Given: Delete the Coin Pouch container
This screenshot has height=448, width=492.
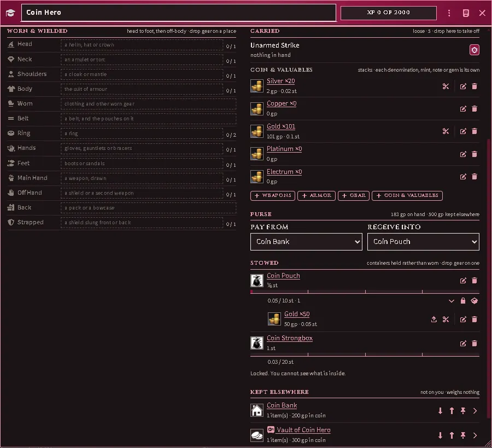Looking at the screenshot, I should [475, 281].
